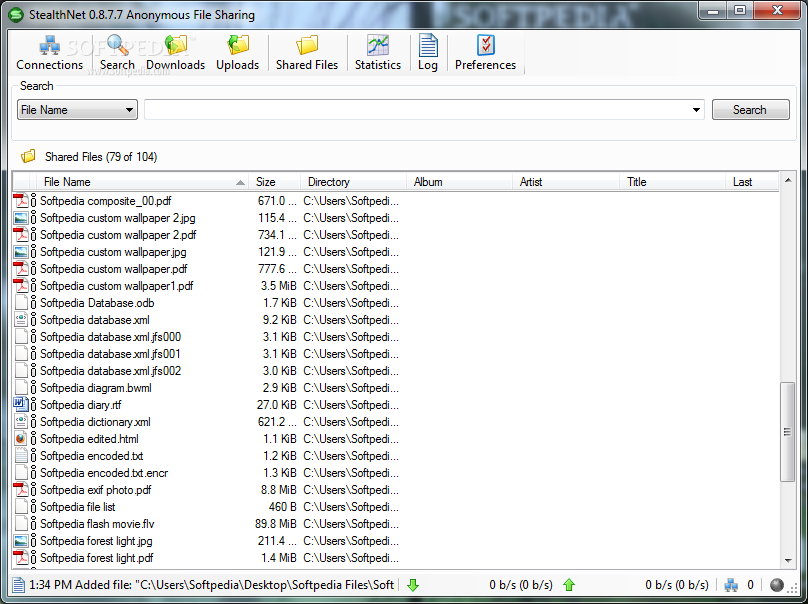Sort list by Directory column
808x604 pixels.
pos(354,182)
